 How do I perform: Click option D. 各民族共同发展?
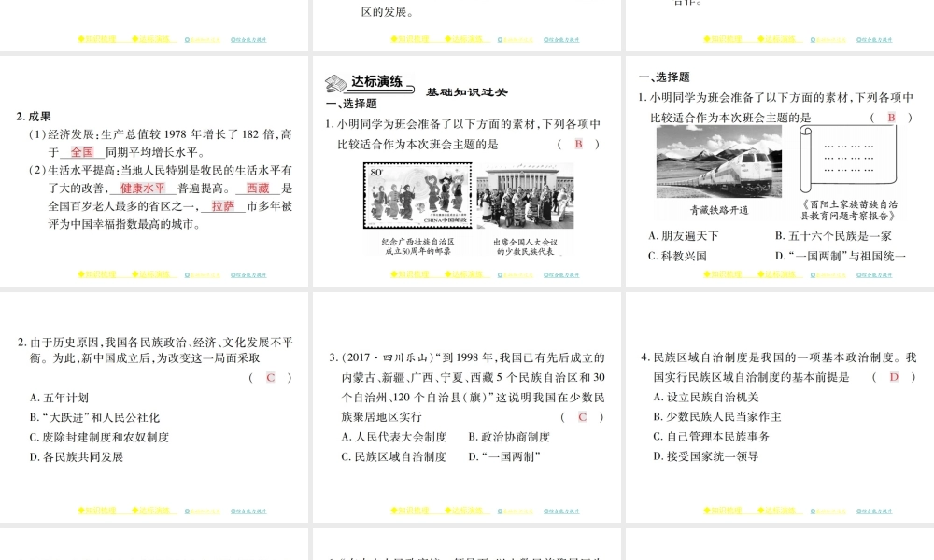coord(77,457)
